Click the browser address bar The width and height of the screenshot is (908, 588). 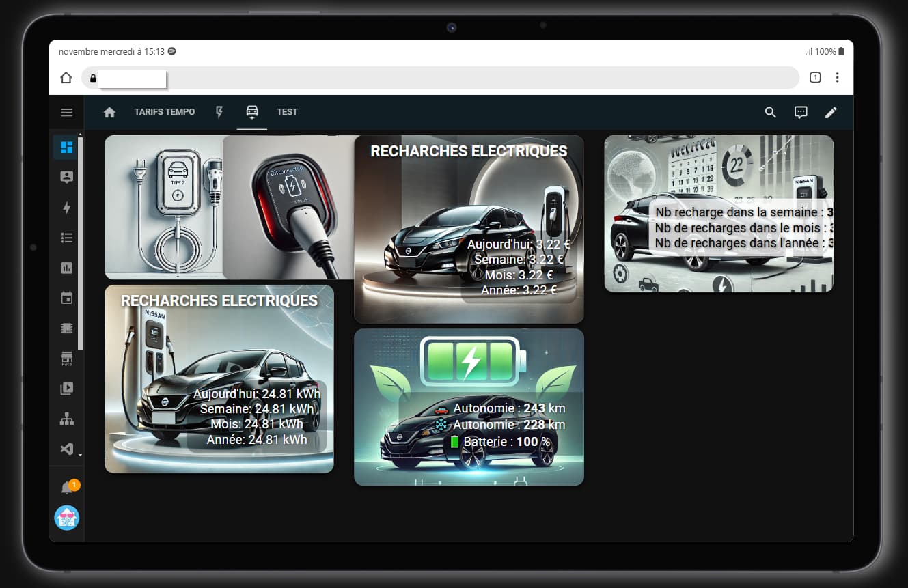(439, 78)
